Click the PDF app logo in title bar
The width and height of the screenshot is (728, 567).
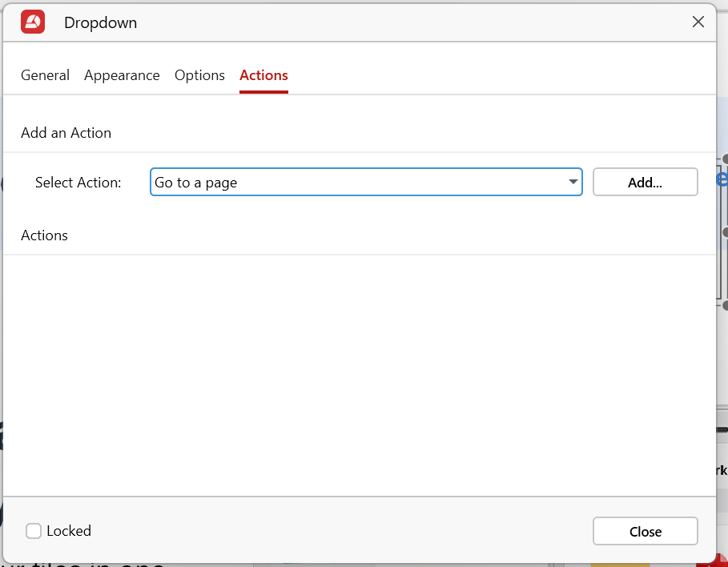tap(33, 22)
